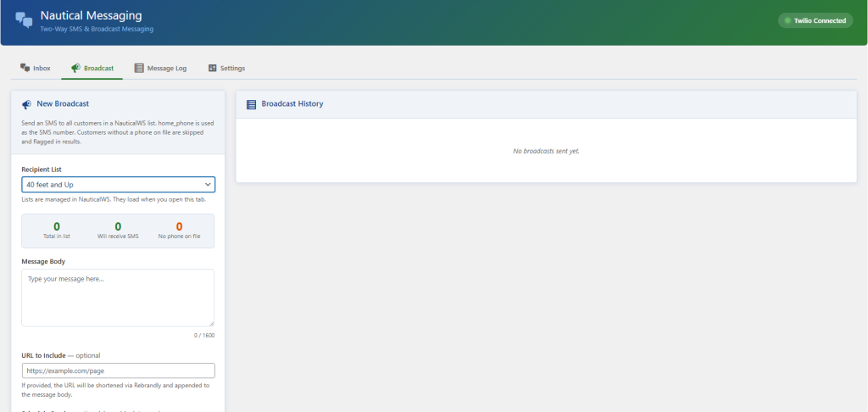The image size is (868, 412).
Task: Click the Inbox tab chat icon
Action: coord(25,68)
